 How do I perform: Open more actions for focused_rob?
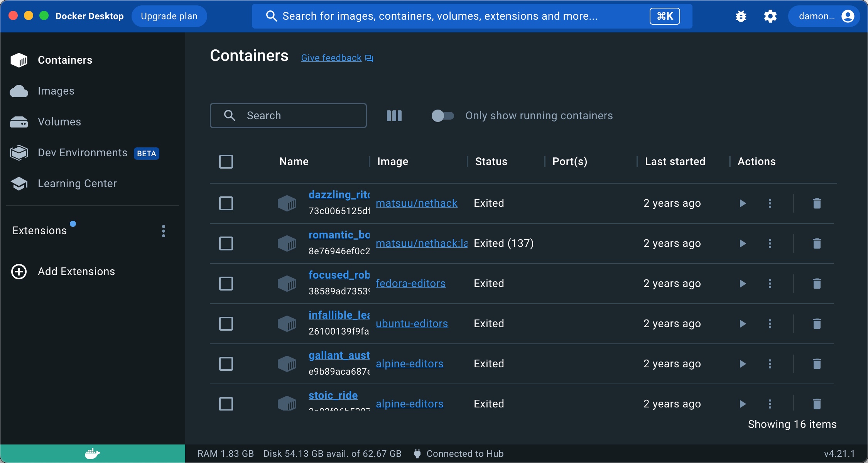coord(770,284)
